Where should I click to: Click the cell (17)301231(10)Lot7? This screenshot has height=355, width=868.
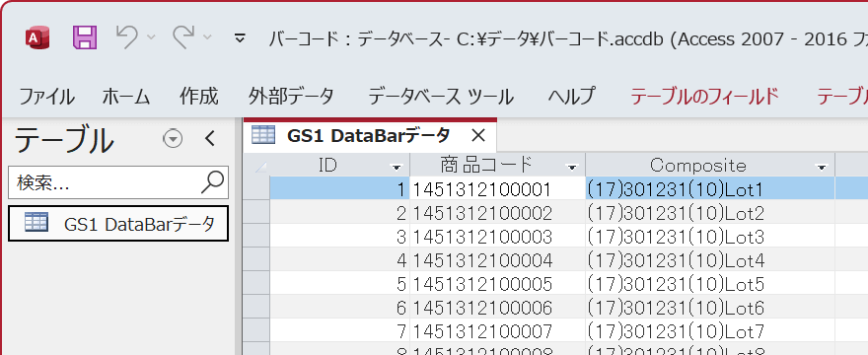tap(709, 330)
